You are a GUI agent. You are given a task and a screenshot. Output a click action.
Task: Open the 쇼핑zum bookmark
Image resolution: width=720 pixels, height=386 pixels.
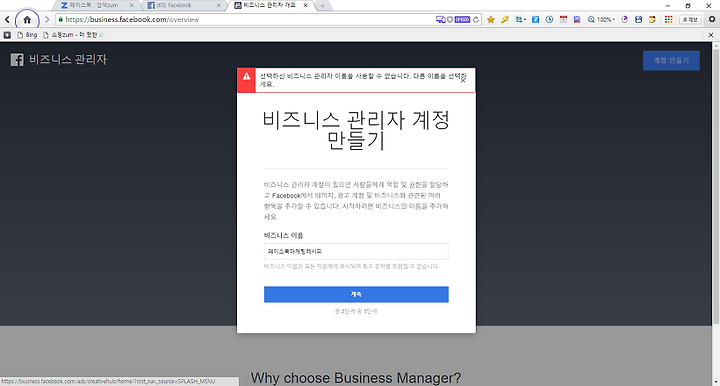click(73, 35)
